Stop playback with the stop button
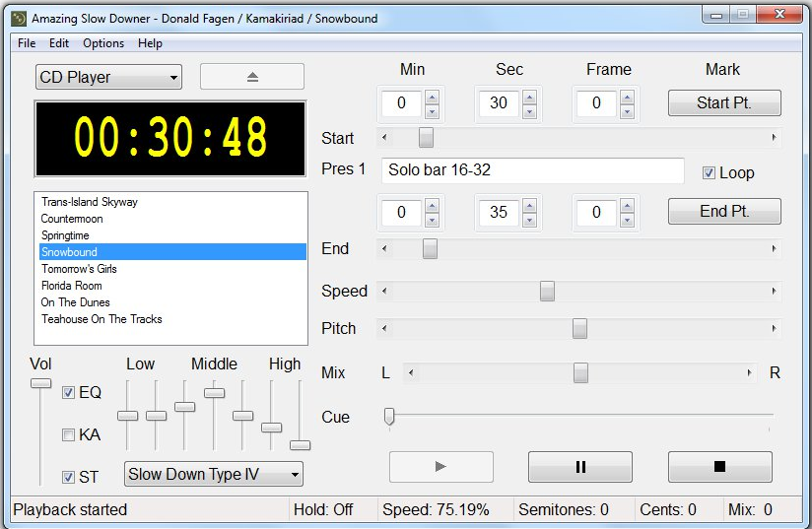 point(719,466)
